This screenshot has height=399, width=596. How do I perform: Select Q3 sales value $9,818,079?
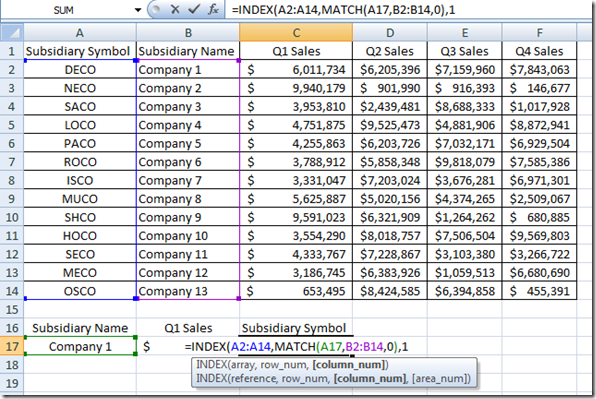[x=464, y=162]
